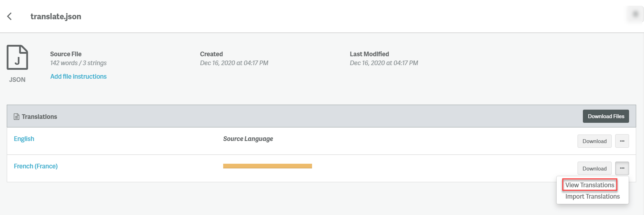Toggle the ellipsis menu for French (France)
The width and height of the screenshot is (644, 215).
[622, 168]
